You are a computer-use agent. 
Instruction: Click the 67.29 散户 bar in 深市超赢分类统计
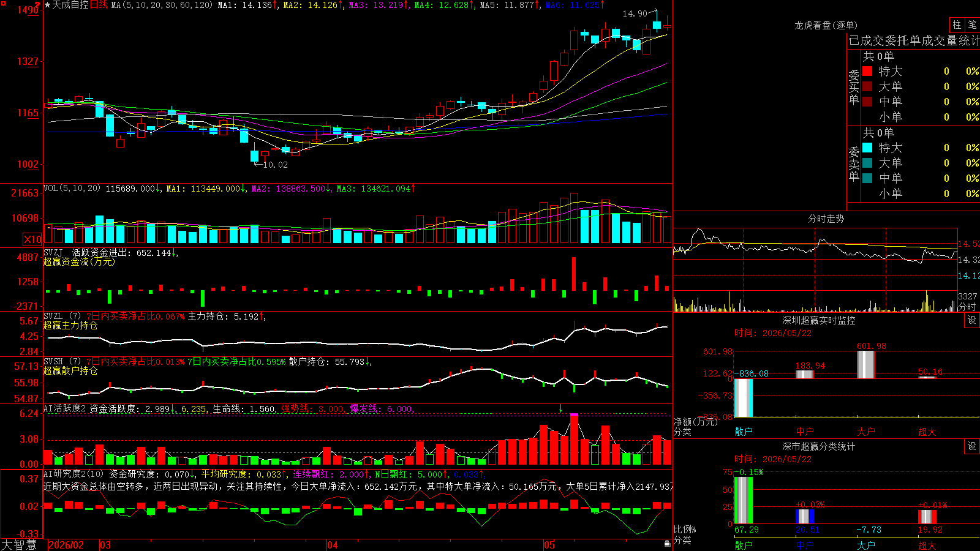tap(744, 500)
